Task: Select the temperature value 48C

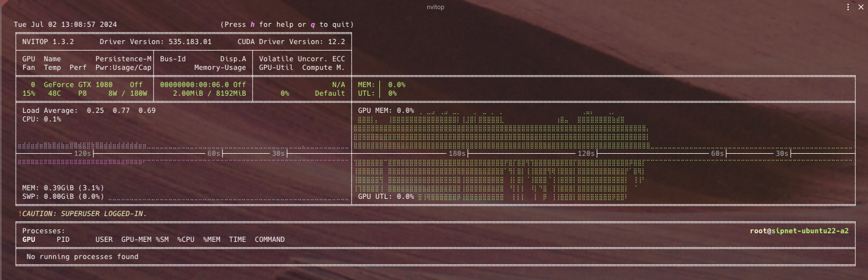Action: pyautogui.click(x=54, y=94)
